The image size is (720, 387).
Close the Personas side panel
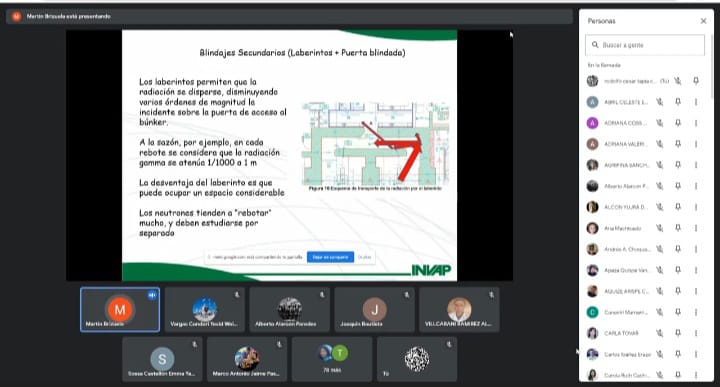click(x=703, y=21)
